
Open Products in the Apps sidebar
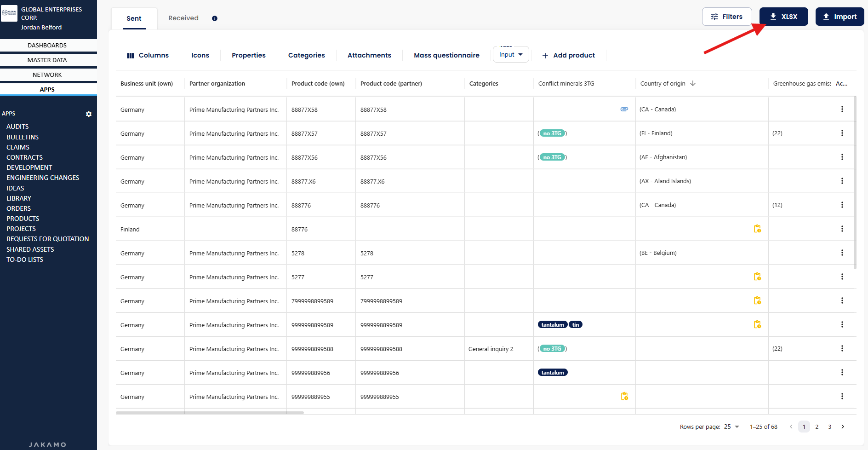click(x=23, y=219)
